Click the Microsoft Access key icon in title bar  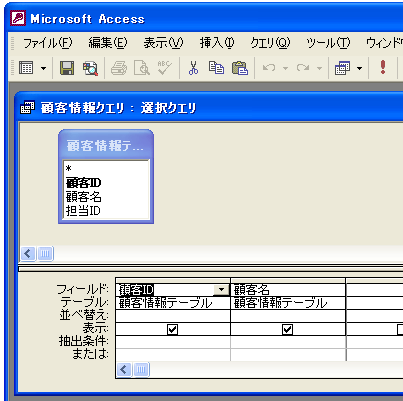pos(18,18)
